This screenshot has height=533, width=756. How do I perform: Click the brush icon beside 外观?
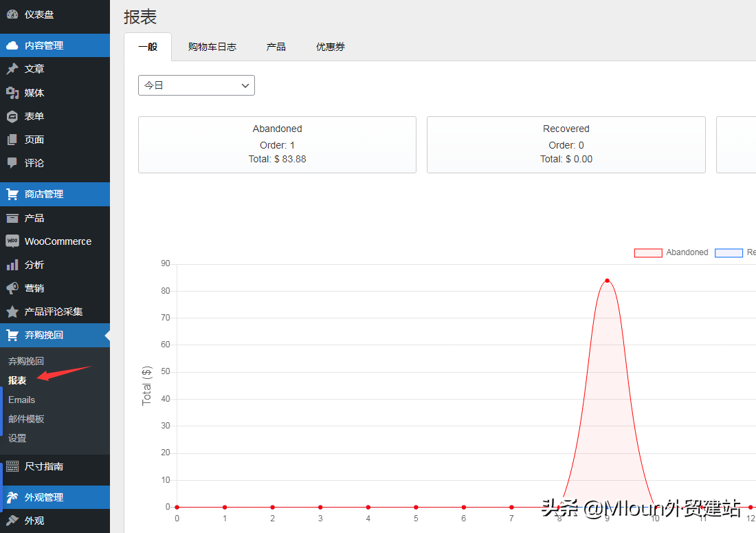tap(12, 521)
